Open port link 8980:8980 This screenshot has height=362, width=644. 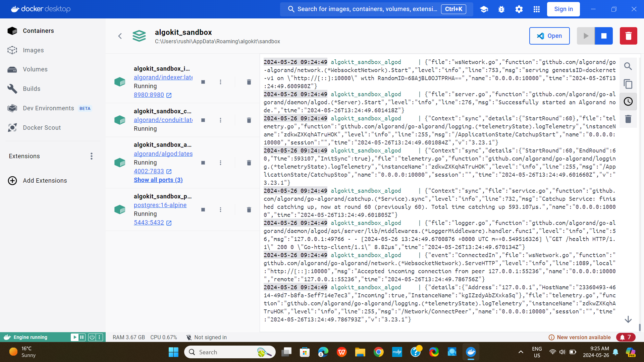point(149,95)
